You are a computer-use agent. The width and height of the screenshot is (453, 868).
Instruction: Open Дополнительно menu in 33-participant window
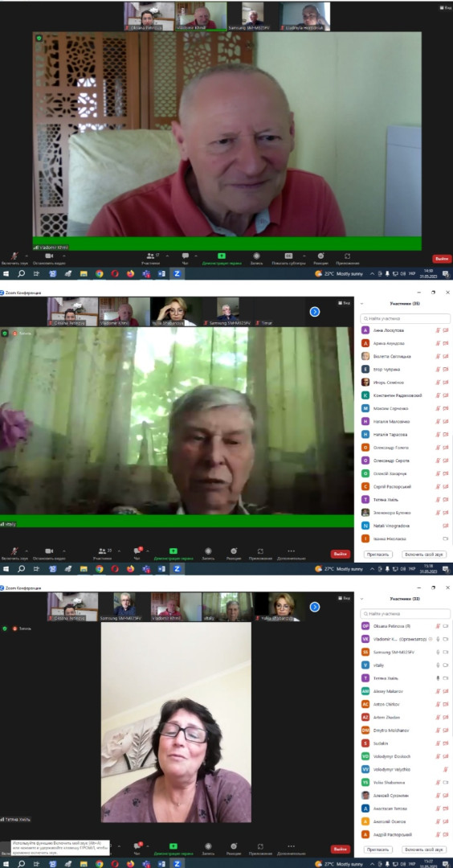click(x=291, y=848)
